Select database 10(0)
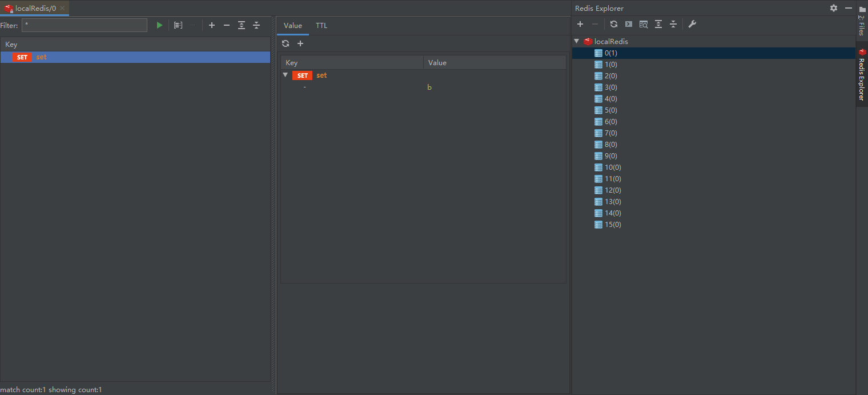 (x=613, y=167)
